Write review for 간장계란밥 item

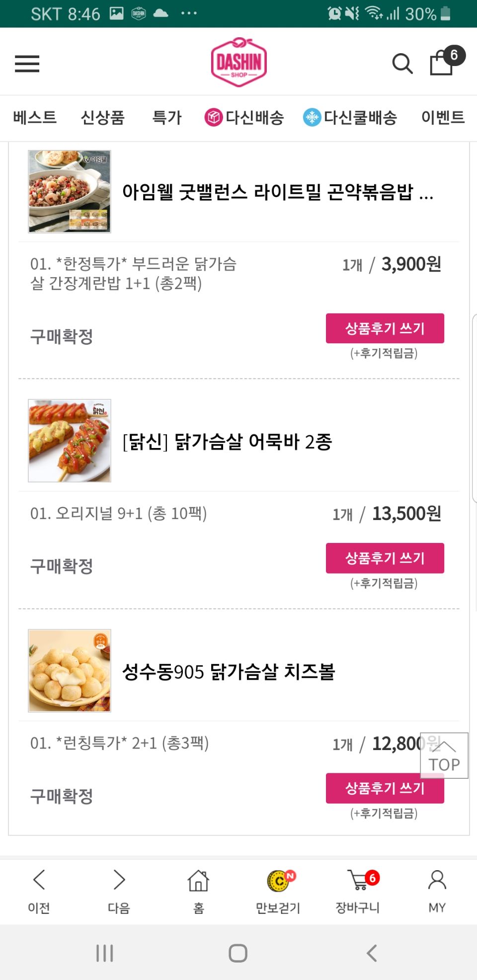(x=385, y=328)
